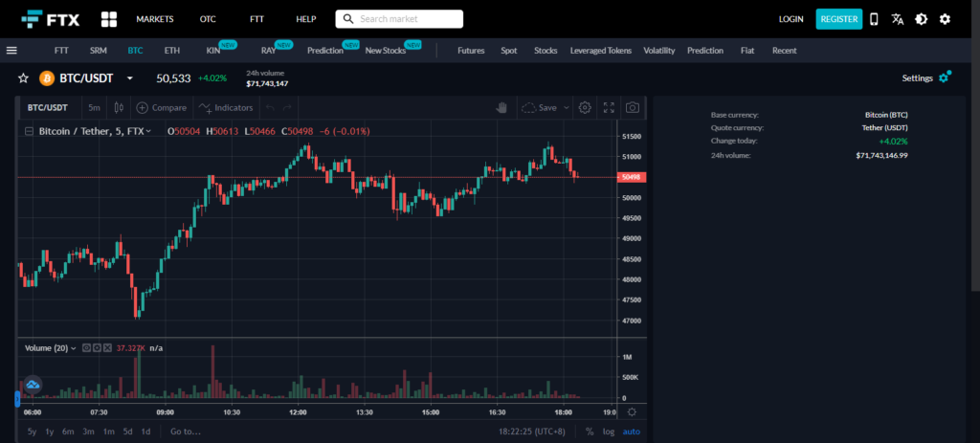
Task: Open the Volatility category
Action: click(659, 51)
